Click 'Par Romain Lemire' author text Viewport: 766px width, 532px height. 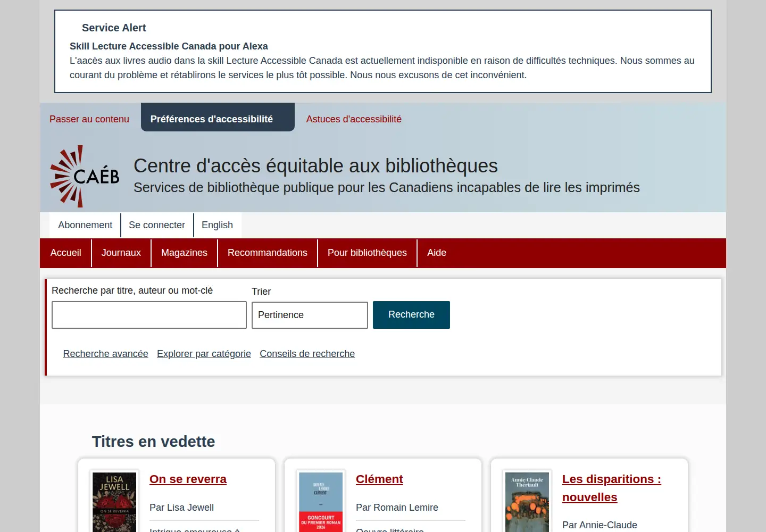click(397, 508)
